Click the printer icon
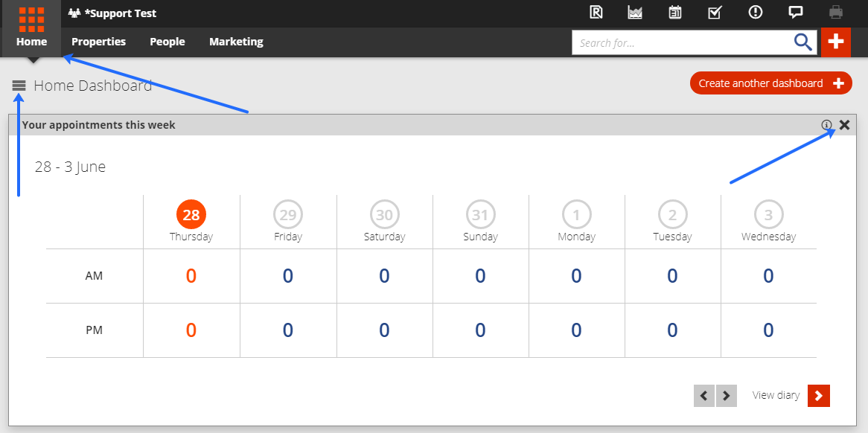 (x=836, y=12)
